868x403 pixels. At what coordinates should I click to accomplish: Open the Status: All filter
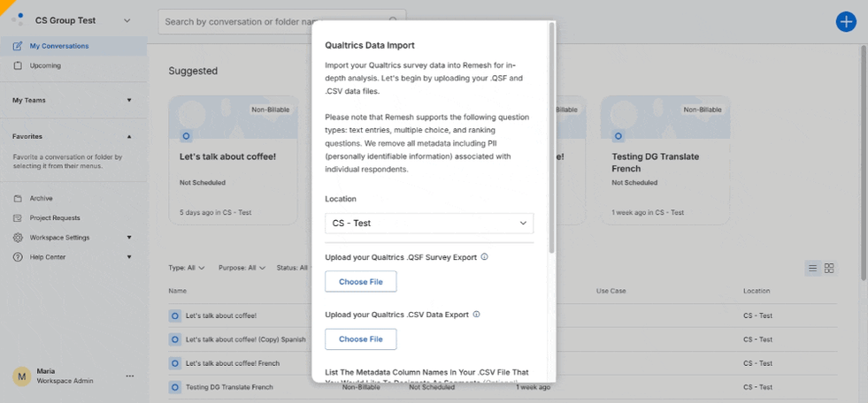pos(294,268)
